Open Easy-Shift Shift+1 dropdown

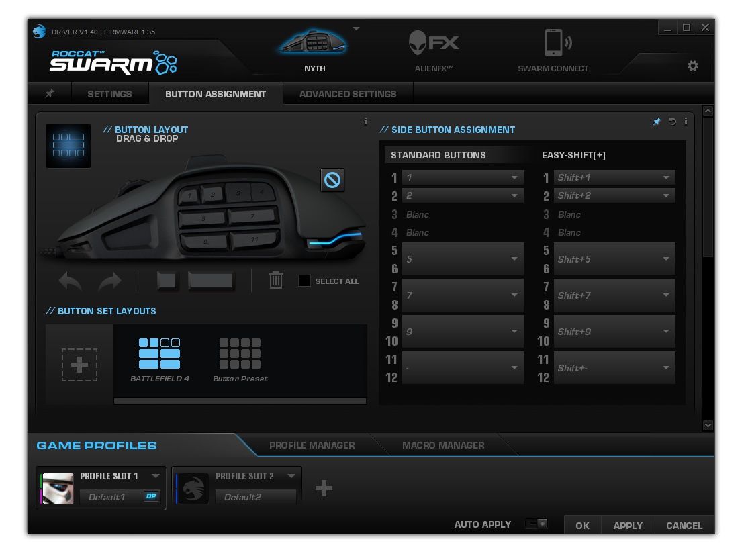(614, 177)
